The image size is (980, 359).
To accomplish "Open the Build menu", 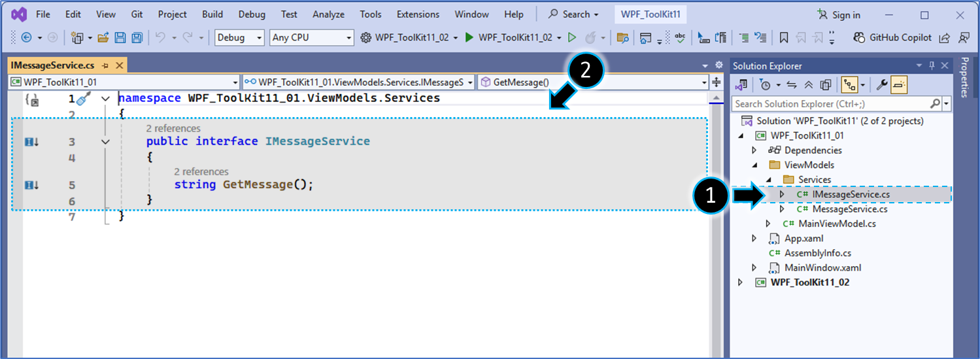I will click(212, 14).
